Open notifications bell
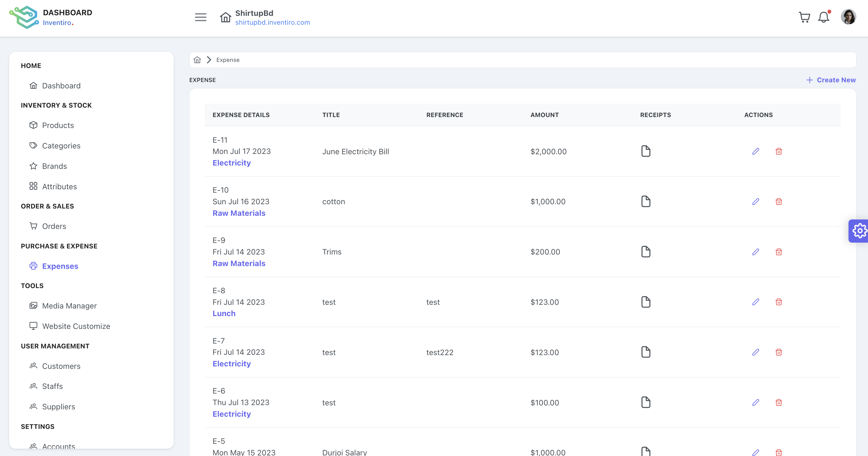Viewport: 868px width, 456px height. [824, 17]
